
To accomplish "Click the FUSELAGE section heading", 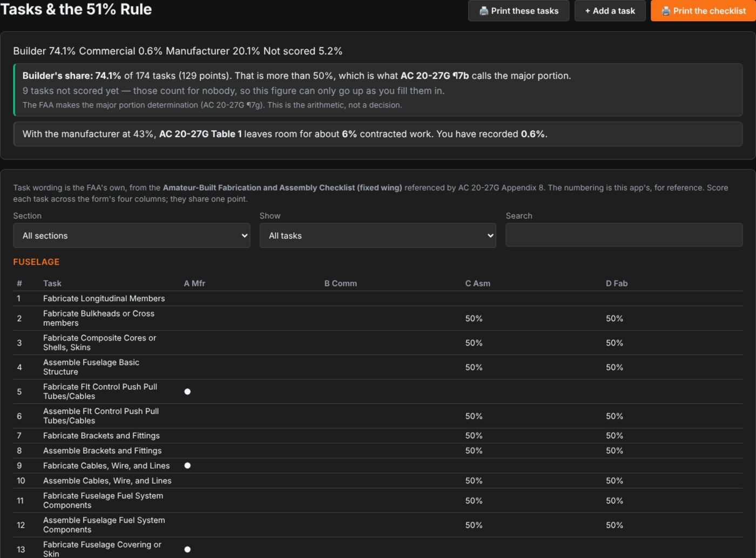I will (36, 262).
